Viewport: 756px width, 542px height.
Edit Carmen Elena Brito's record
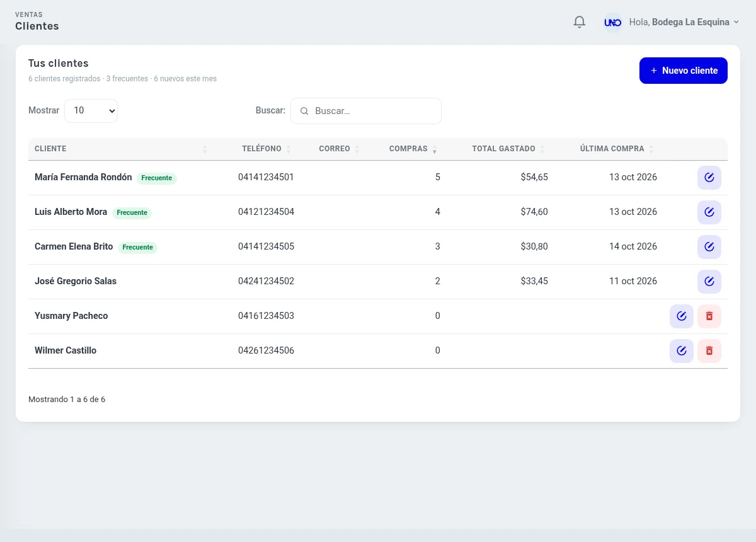pyautogui.click(x=709, y=247)
